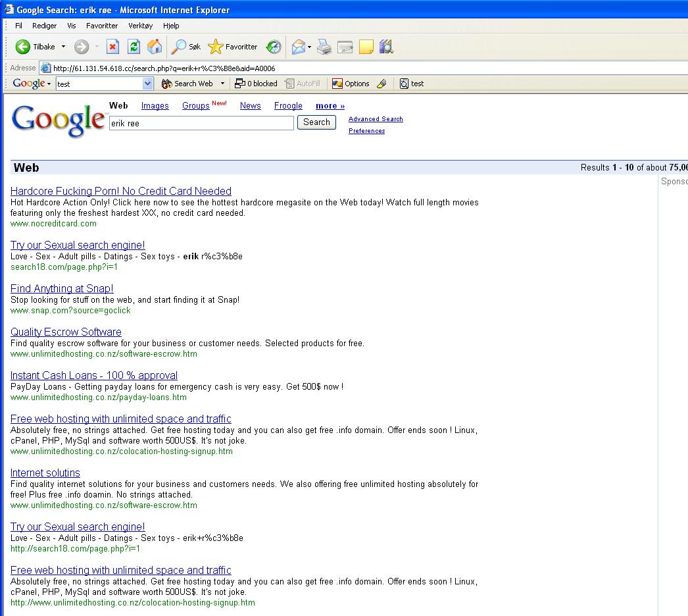Click the AutoFill toolbar button
688x616 pixels.
tap(303, 84)
